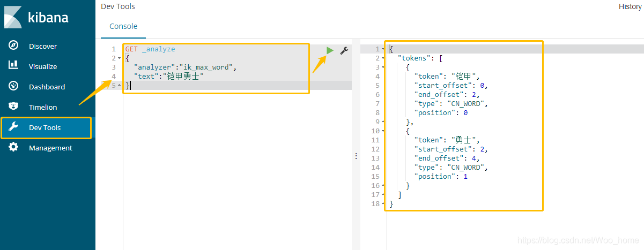The height and width of the screenshot is (250, 644).
Task: Click "token": "勇士" in response
Action: pos(447,140)
